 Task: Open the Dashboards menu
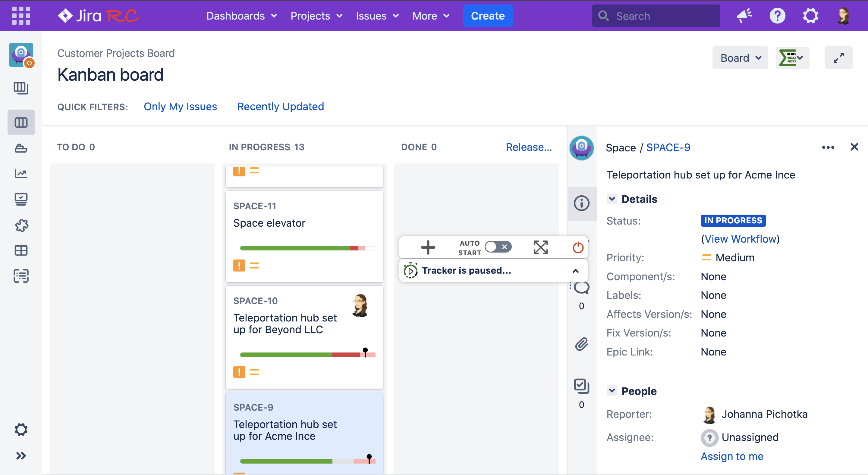[x=242, y=16]
